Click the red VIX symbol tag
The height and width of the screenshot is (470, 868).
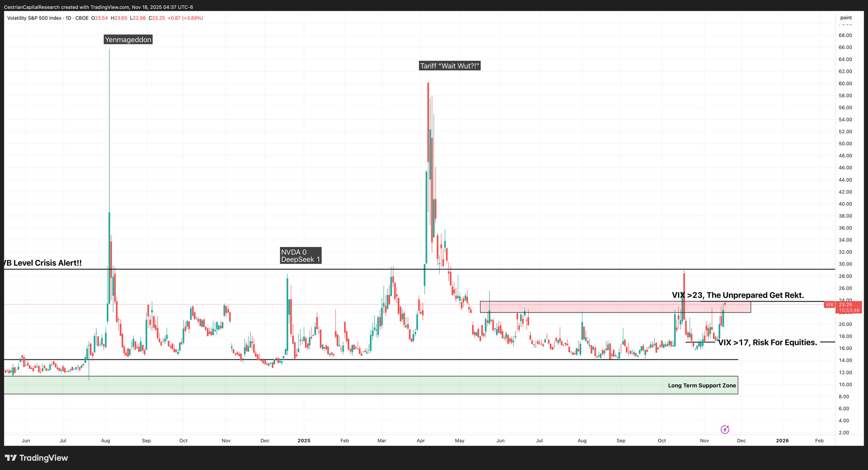tap(829, 305)
